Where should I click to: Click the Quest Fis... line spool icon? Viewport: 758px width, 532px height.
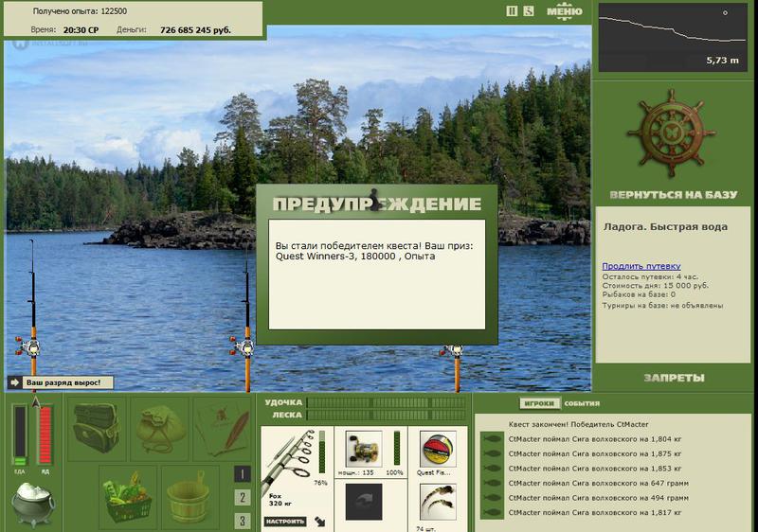click(x=438, y=449)
